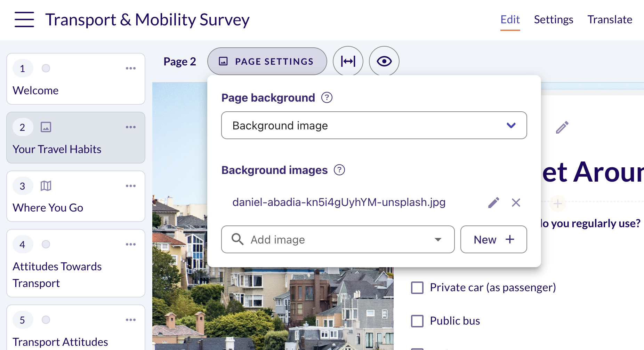Open the Add image dropdown arrow

tap(438, 239)
